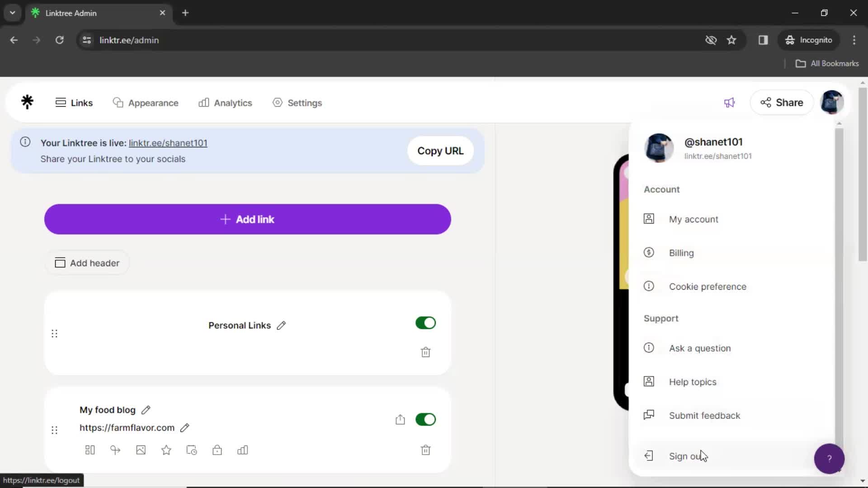This screenshot has width=868, height=488.
Task: Open the profile avatar in top bar
Action: (832, 102)
